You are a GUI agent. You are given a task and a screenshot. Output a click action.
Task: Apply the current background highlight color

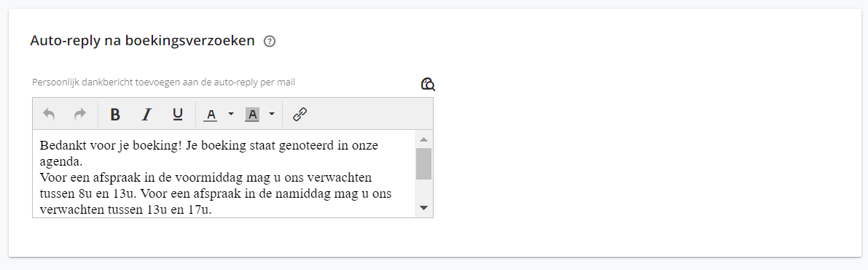252,115
